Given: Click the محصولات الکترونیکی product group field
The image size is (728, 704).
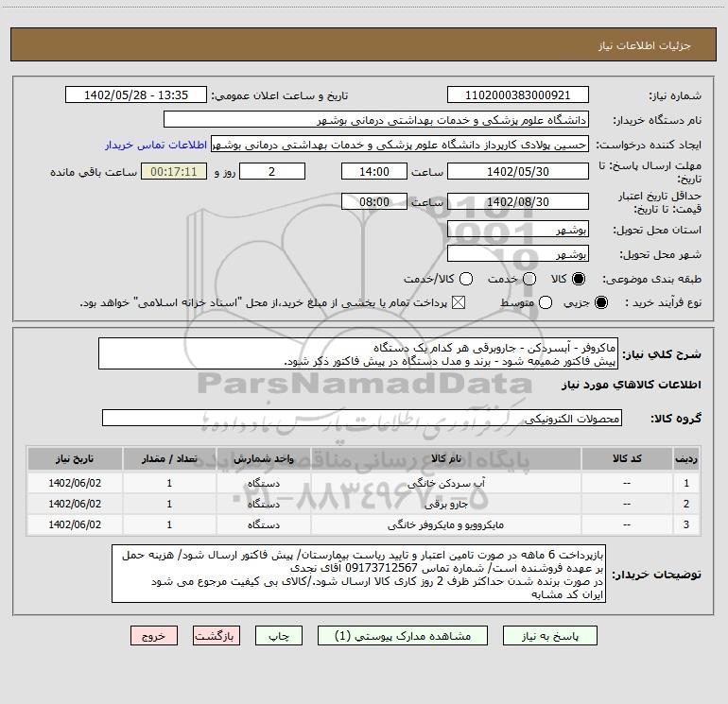Looking at the screenshot, I should coord(361,418).
